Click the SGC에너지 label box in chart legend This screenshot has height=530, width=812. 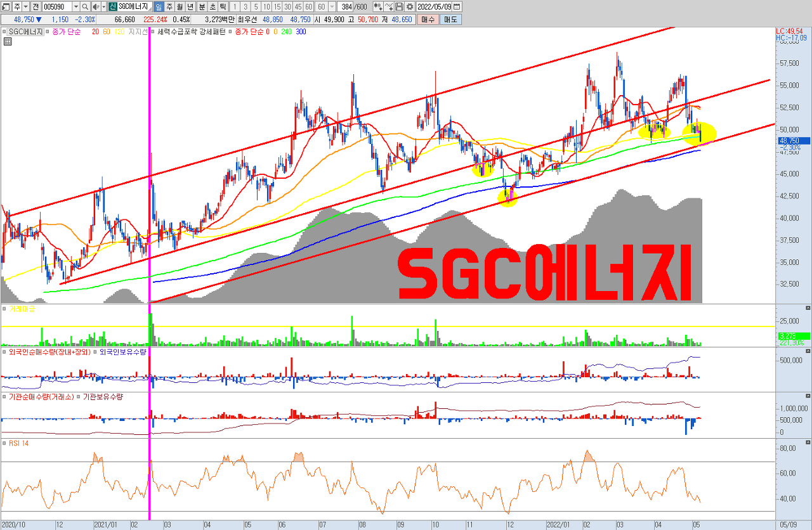pos(26,32)
